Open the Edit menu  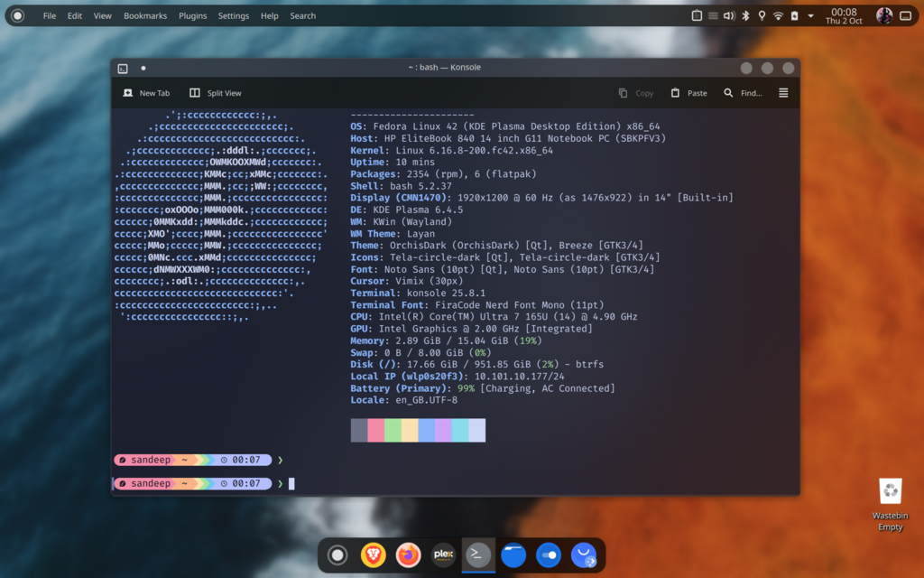(74, 16)
